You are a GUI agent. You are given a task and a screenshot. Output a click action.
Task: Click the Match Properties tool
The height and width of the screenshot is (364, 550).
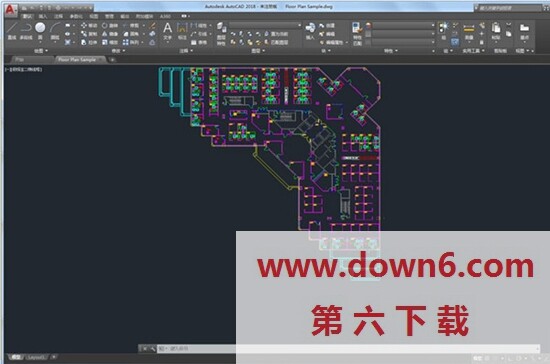point(357,34)
